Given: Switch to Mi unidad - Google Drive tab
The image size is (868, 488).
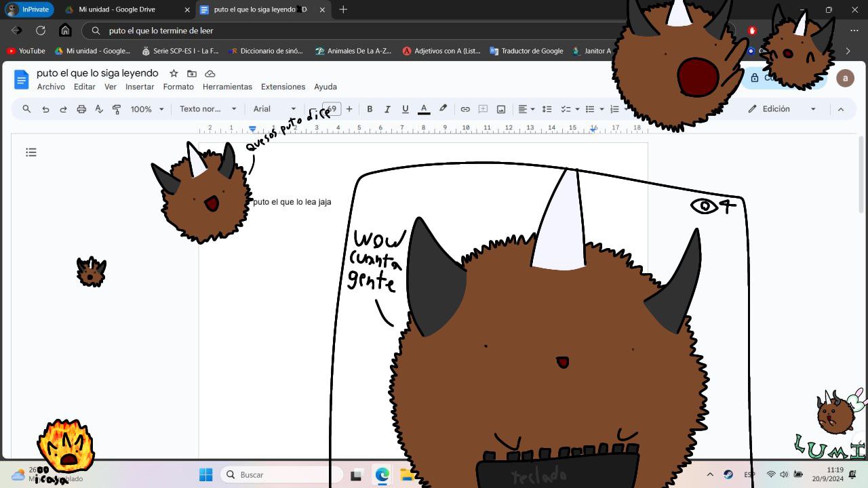Looking at the screenshot, I should click(117, 9).
